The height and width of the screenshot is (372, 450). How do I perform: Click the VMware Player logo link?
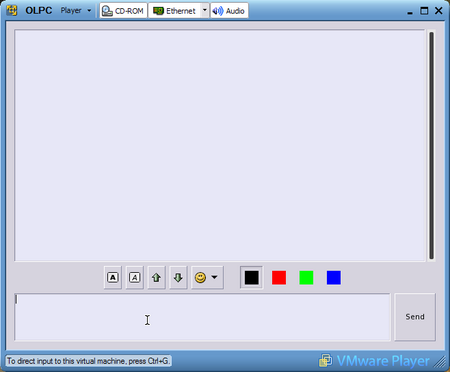click(374, 361)
